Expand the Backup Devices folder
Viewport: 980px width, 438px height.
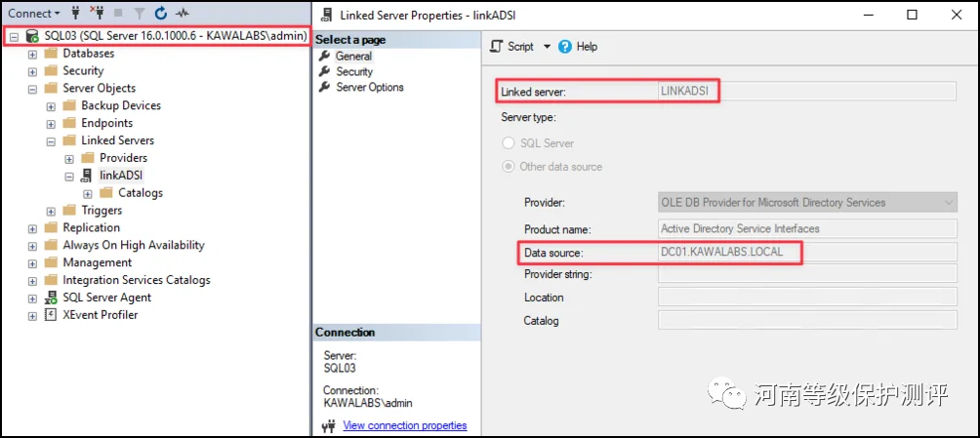tap(52, 107)
